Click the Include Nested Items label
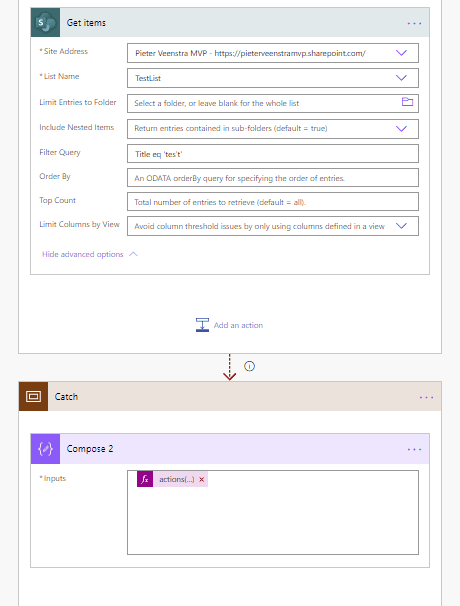Viewport: 460px width, 606px height. pos(77,128)
